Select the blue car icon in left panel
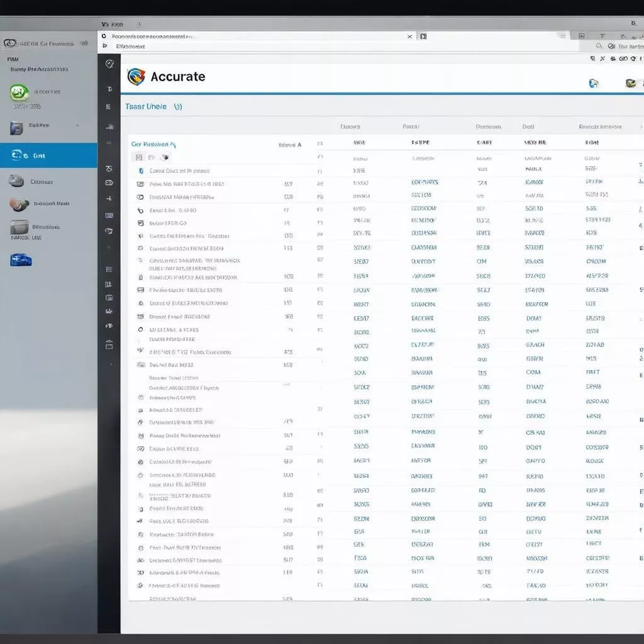644x644 pixels. point(20,260)
